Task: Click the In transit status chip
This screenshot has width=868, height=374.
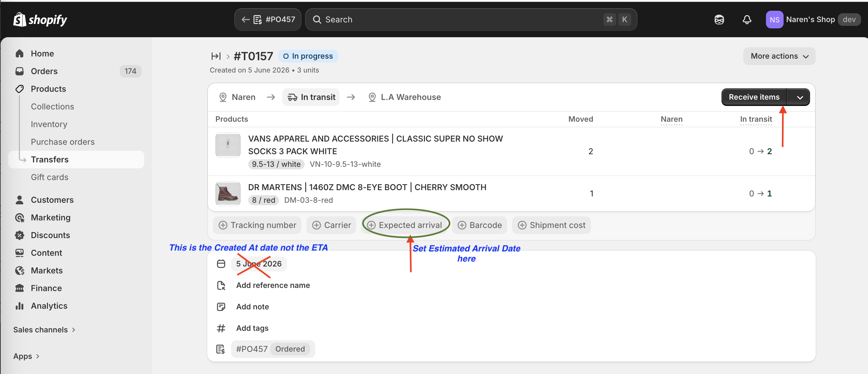Action: (311, 97)
